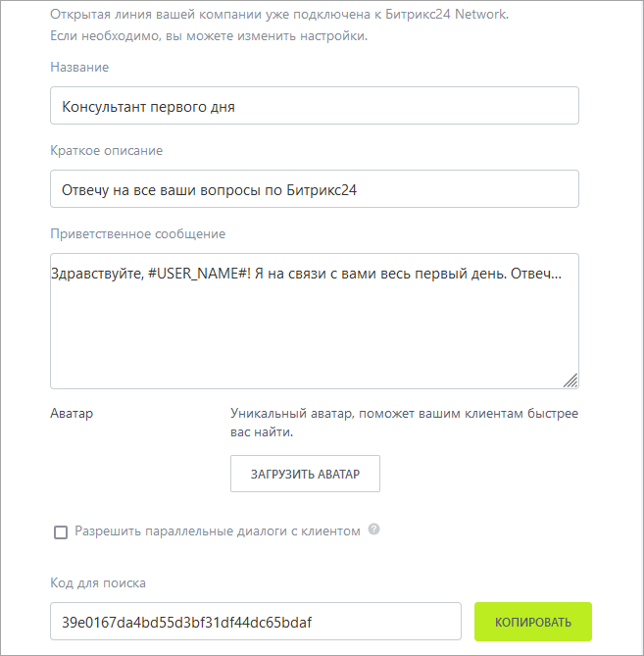Viewport: 644px width, 656px height.
Task: Click the help question-mark icon beside parallel dialogs
Action: (373, 530)
